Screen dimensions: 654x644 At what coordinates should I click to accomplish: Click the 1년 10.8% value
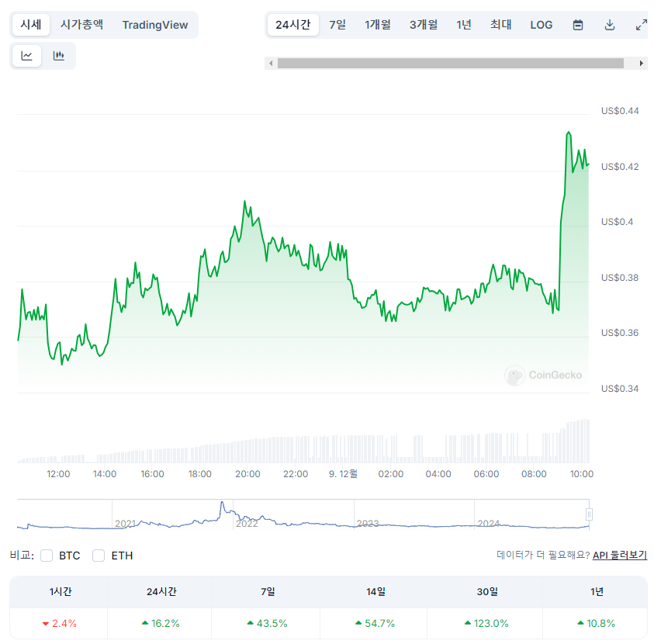pyautogui.click(x=596, y=624)
